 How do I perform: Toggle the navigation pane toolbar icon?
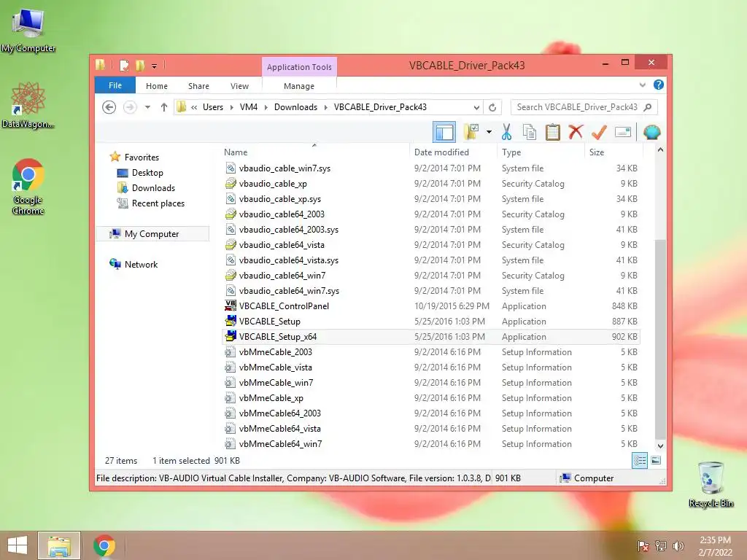click(444, 132)
